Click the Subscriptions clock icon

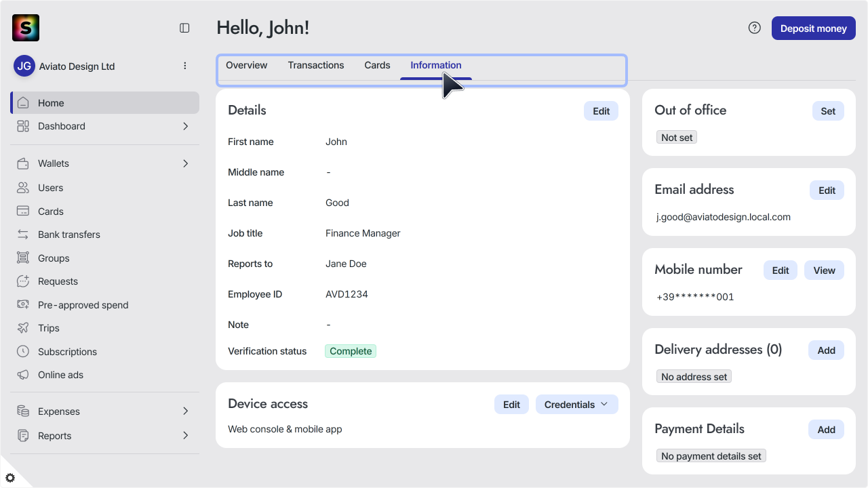(23, 352)
